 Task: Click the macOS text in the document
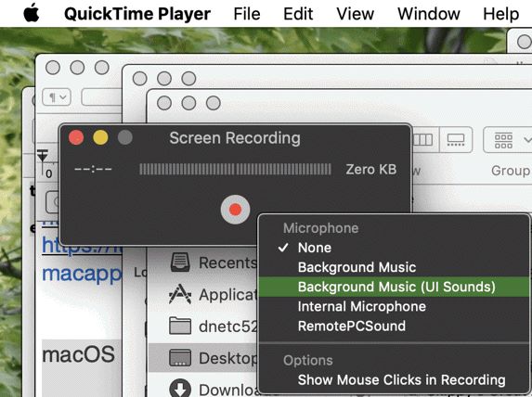(78, 354)
